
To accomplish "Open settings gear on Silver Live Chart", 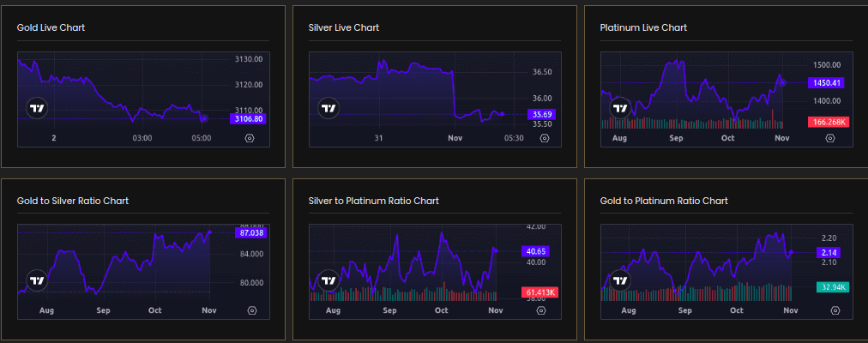I will (x=541, y=138).
